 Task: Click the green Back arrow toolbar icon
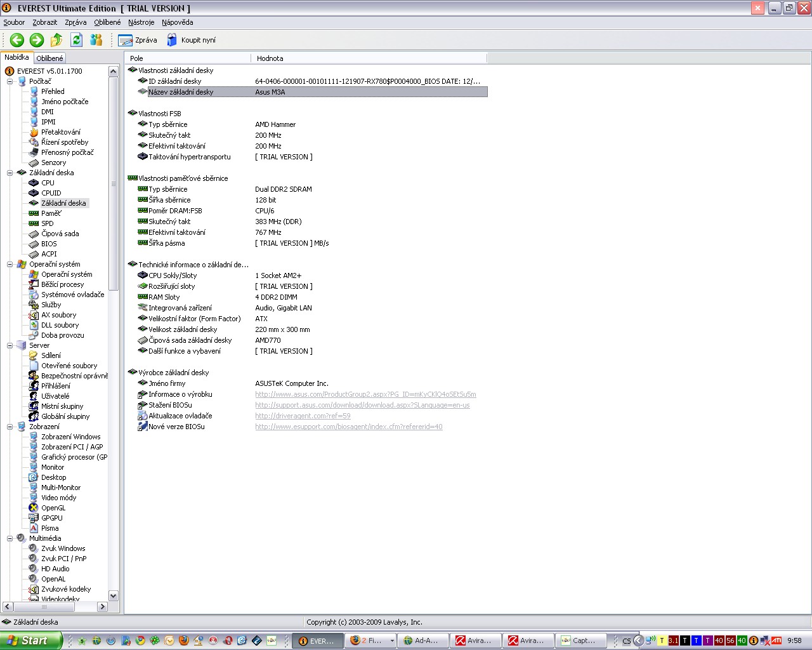click(x=17, y=40)
